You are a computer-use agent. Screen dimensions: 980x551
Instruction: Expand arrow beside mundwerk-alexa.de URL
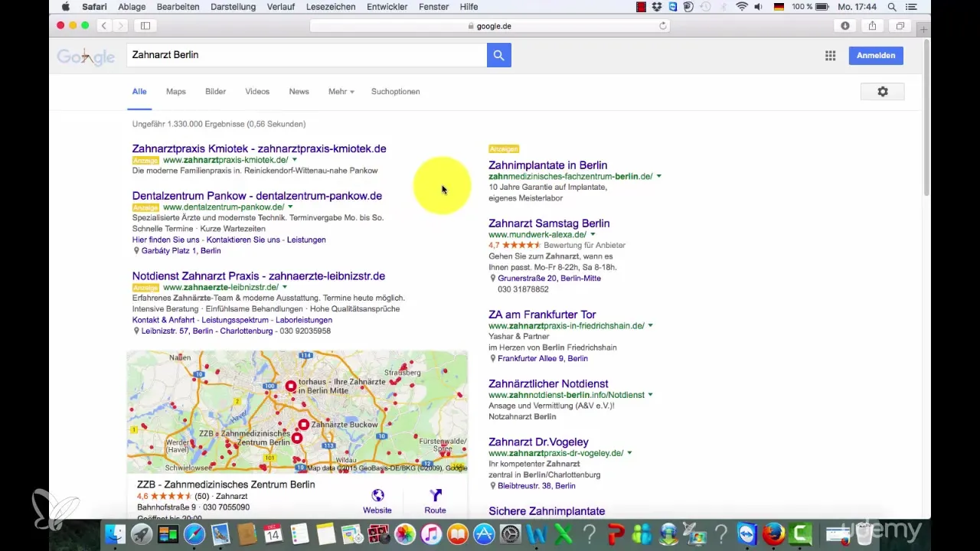point(593,235)
